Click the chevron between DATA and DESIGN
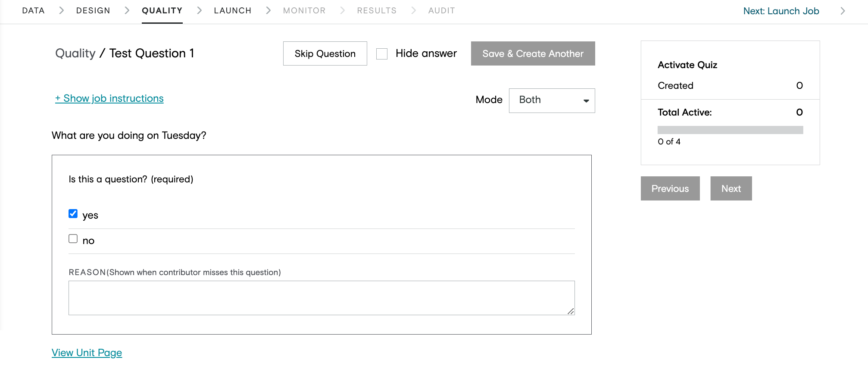 pyautogui.click(x=61, y=10)
